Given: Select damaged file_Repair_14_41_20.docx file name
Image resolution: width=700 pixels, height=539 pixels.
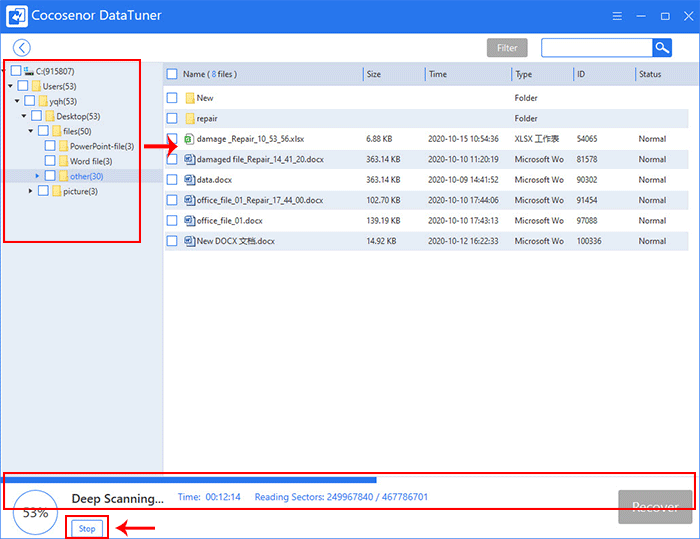Looking at the screenshot, I should (260, 159).
